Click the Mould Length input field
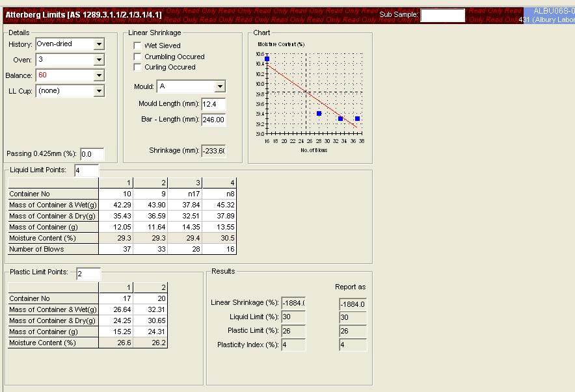 [213, 104]
